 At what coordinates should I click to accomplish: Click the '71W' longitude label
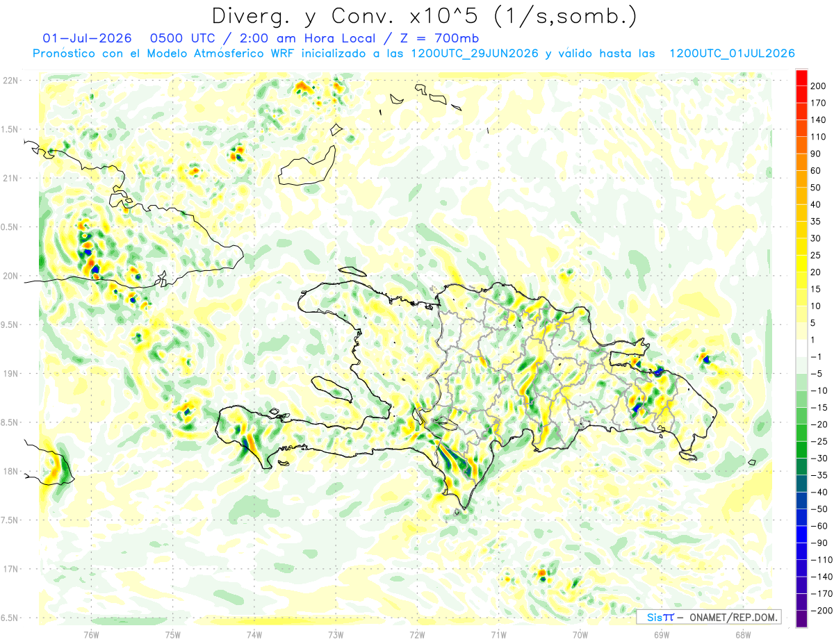coord(498,634)
